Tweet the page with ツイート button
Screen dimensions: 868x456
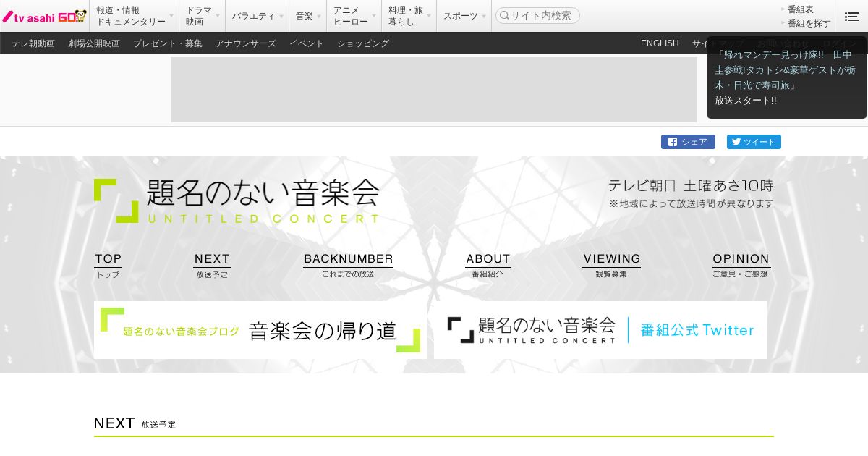[754, 142]
